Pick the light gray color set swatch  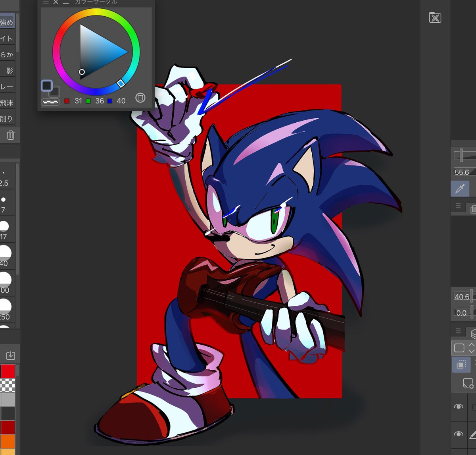(x=8, y=399)
